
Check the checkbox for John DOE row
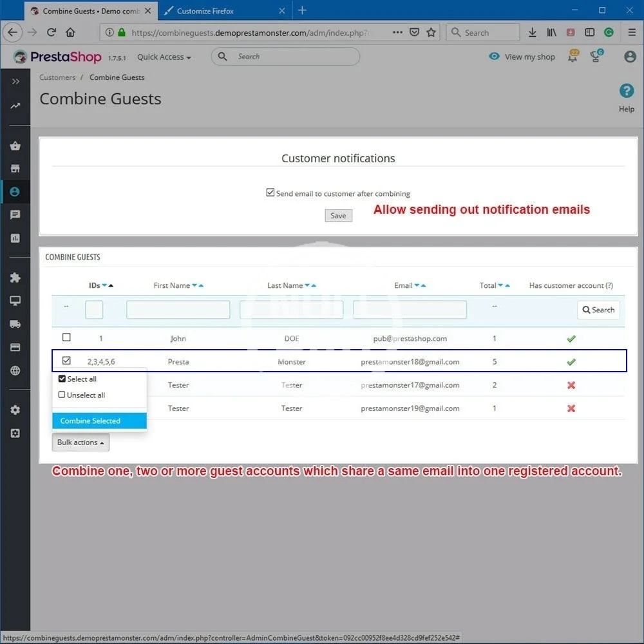click(66, 337)
